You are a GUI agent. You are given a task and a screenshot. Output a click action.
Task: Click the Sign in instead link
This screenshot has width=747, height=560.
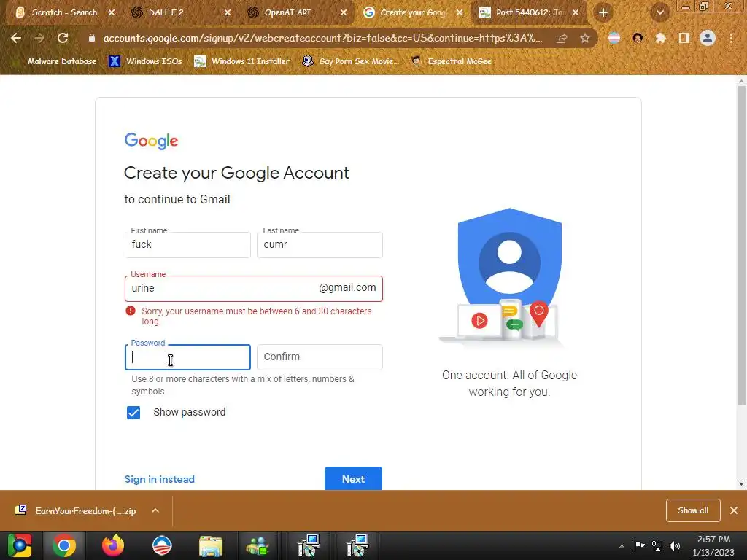[160, 479]
